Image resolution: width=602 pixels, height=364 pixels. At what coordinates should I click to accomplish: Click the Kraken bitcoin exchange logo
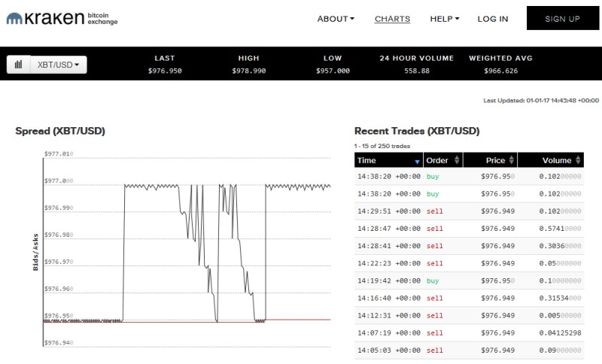[x=62, y=19]
